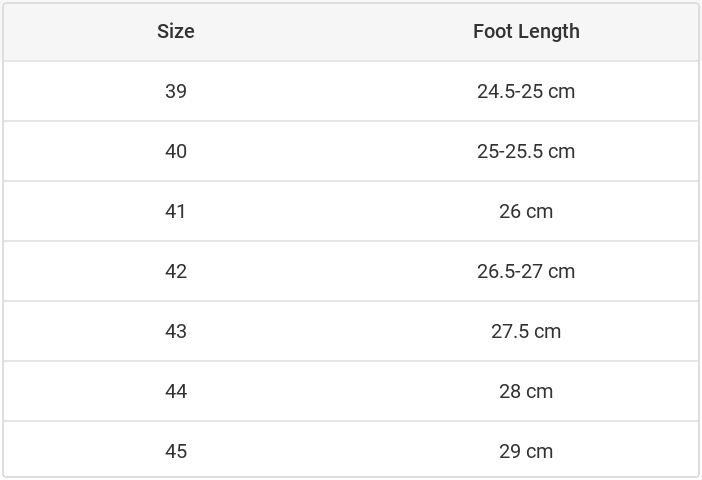
Task: Click the 24.5-25 cm foot length cell
Action: click(526, 91)
